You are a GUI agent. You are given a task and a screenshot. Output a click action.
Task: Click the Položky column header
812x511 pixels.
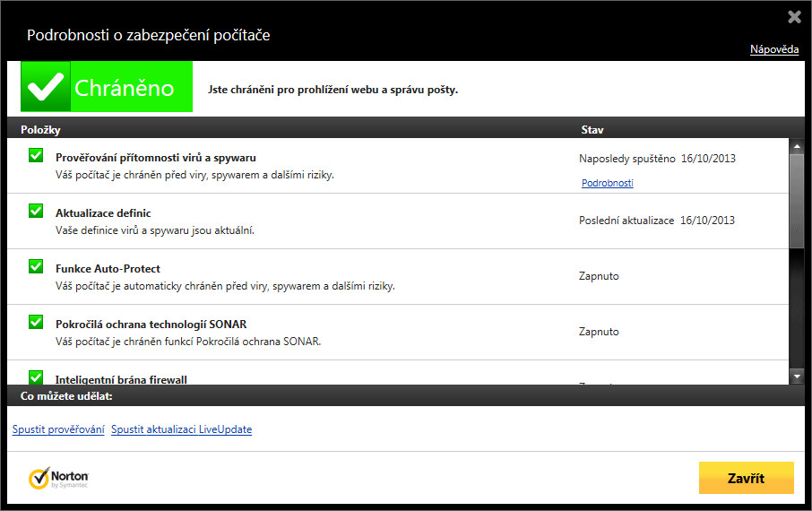pyautogui.click(x=40, y=130)
